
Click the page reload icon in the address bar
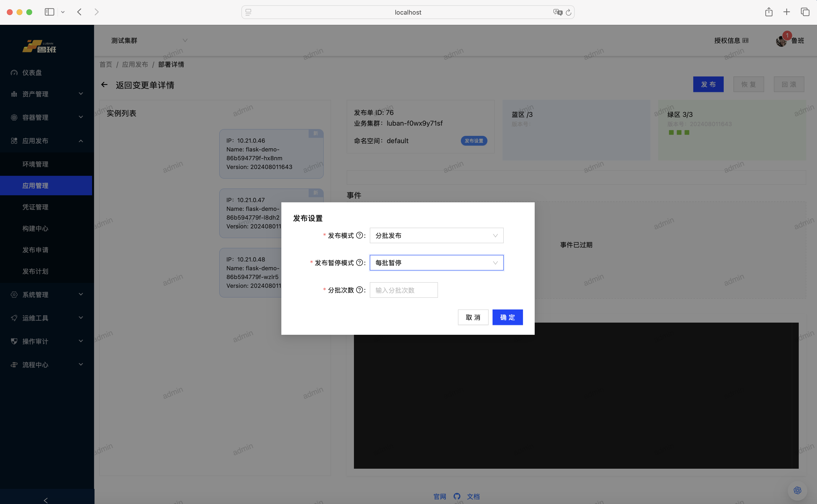(x=569, y=12)
